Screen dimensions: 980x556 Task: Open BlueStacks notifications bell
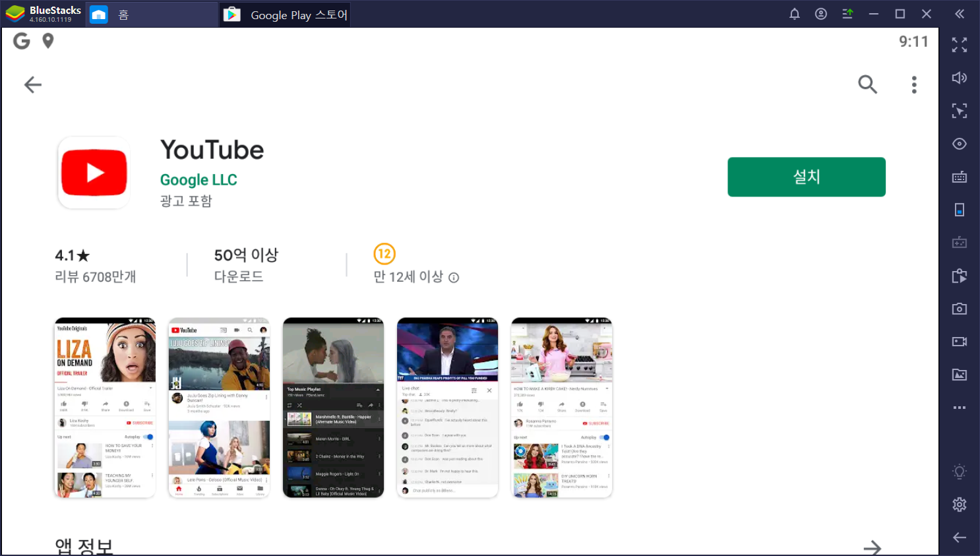click(x=795, y=14)
